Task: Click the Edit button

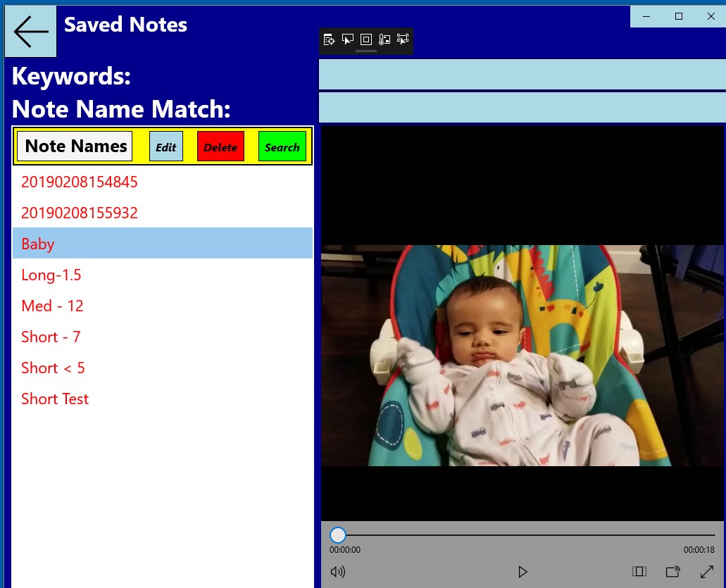Action: click(x=166, y=146)
